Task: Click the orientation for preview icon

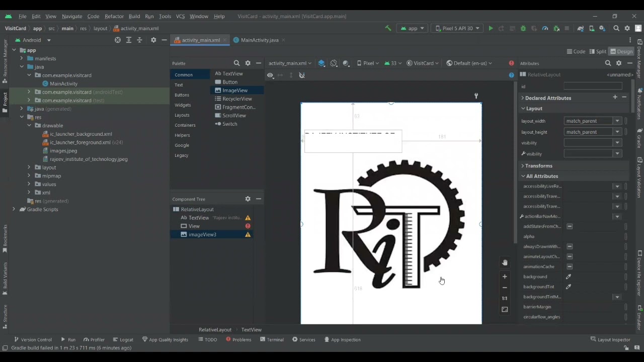Action: (x=334, y=63)
